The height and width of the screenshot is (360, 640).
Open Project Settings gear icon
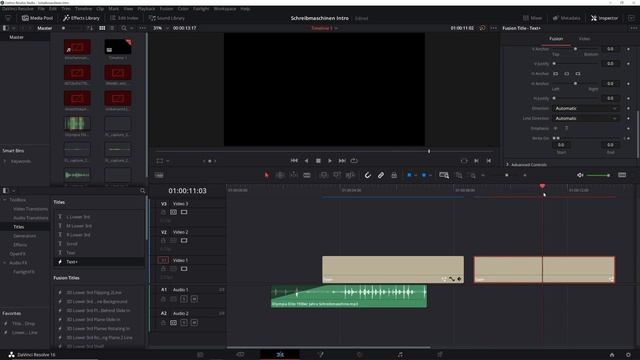tap(628, 355)
